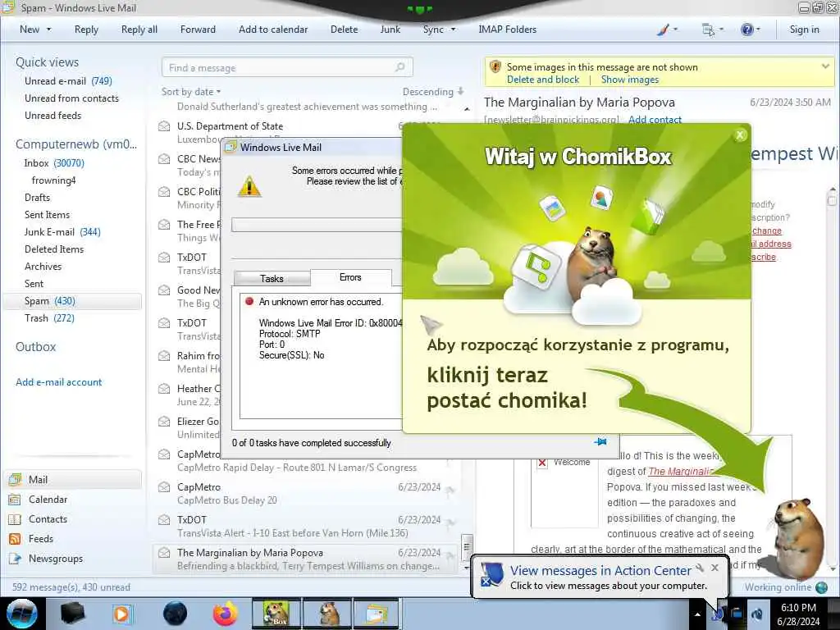The width and height of the screenshot is (840, 630).
Task: Open the ChomikBox taskbar button labeled Box
Action: tap(276, 614)
